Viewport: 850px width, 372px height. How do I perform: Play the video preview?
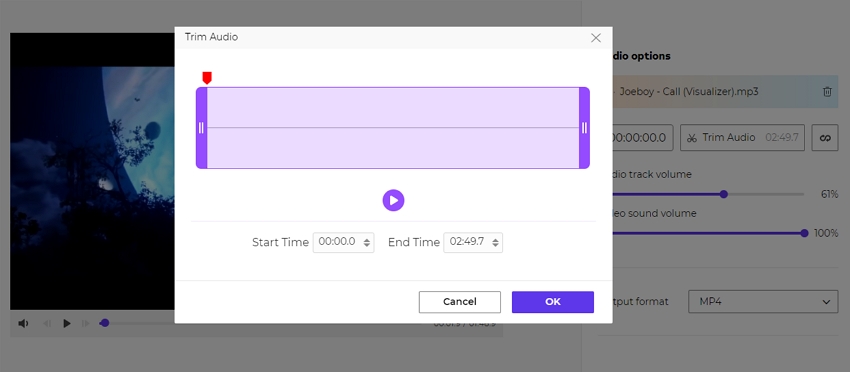(x=67, y=323)
